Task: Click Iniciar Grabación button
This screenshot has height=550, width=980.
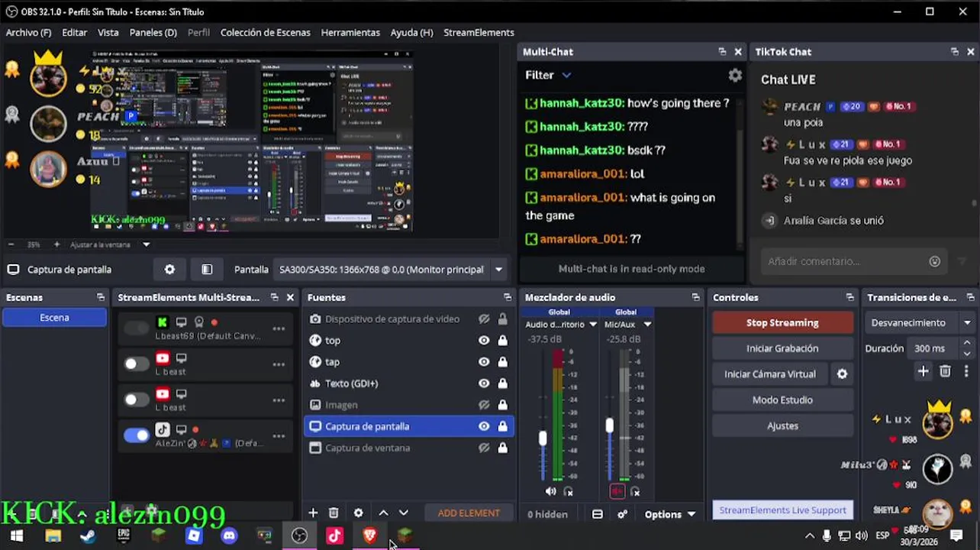Action: click(782, 348)
